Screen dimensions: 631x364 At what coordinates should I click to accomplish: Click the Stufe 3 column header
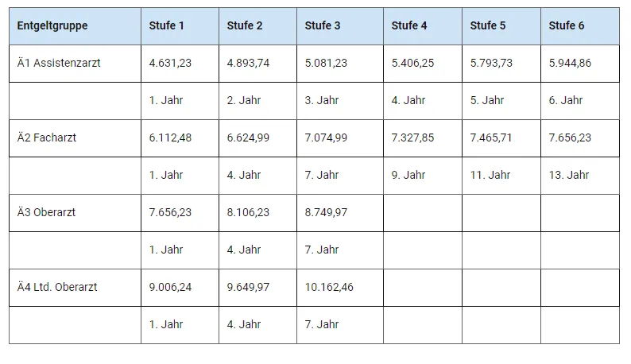323,25
